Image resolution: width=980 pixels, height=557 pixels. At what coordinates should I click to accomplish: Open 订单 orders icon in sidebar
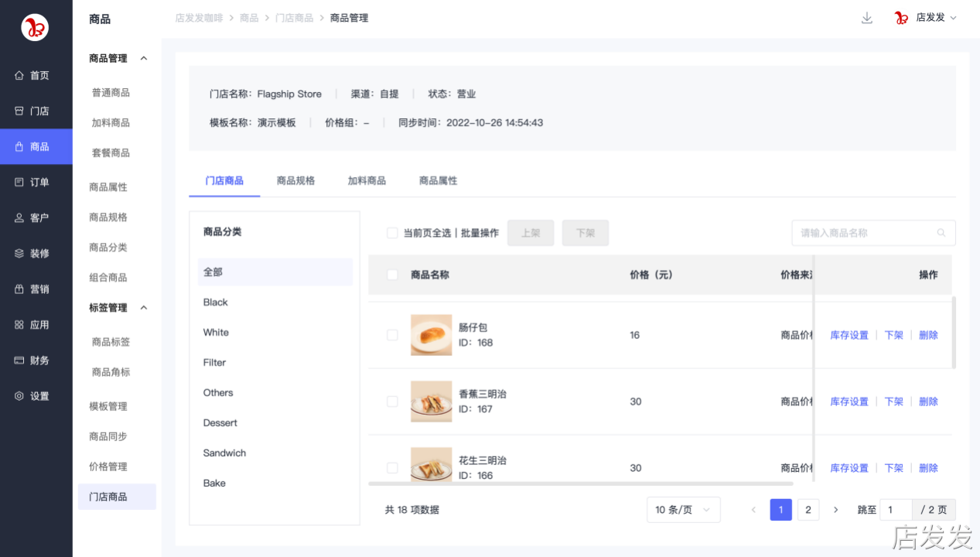coord(19,182)
